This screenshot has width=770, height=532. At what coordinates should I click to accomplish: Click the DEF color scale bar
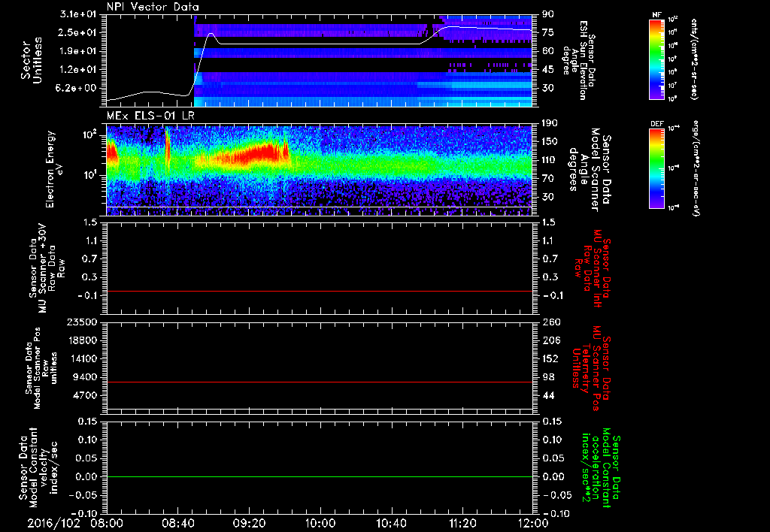coord(657,168)
